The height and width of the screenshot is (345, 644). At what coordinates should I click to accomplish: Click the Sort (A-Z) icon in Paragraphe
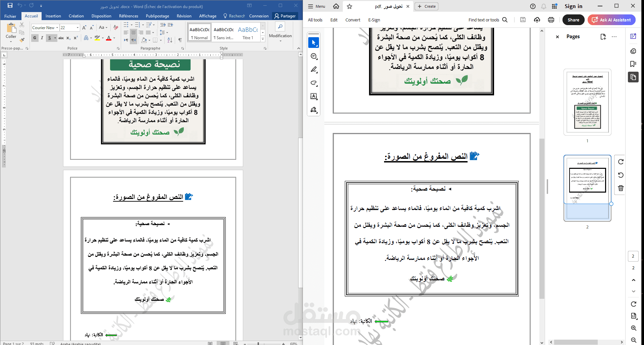pos(170,40)
